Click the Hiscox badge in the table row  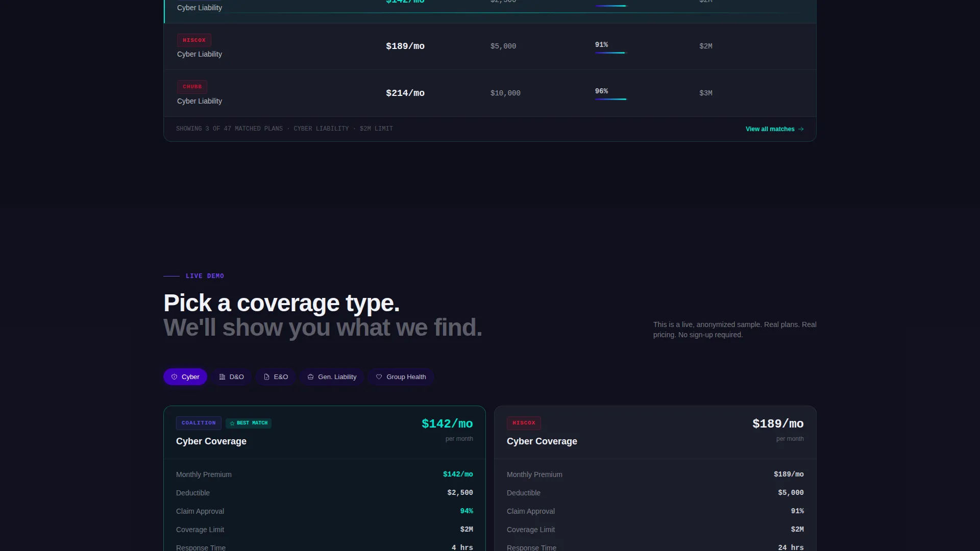[x=194, y=40]
